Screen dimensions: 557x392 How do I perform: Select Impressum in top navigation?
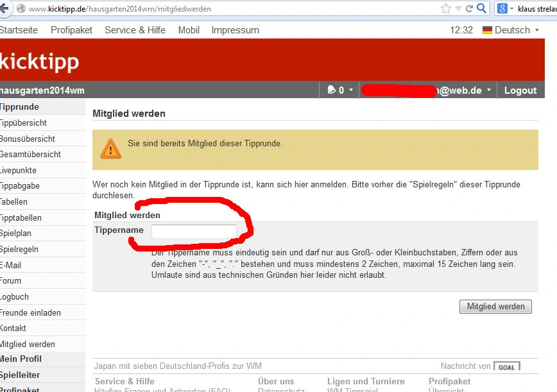click(x=235, y=30)
